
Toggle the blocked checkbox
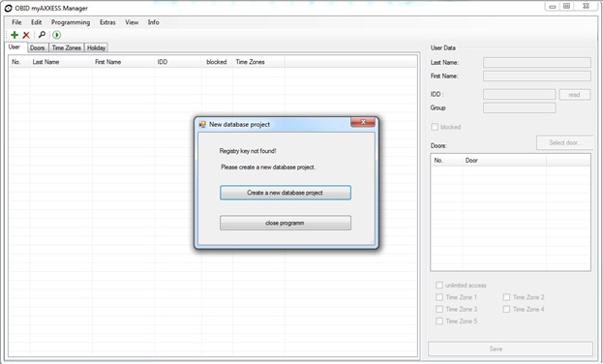point(435,127)
